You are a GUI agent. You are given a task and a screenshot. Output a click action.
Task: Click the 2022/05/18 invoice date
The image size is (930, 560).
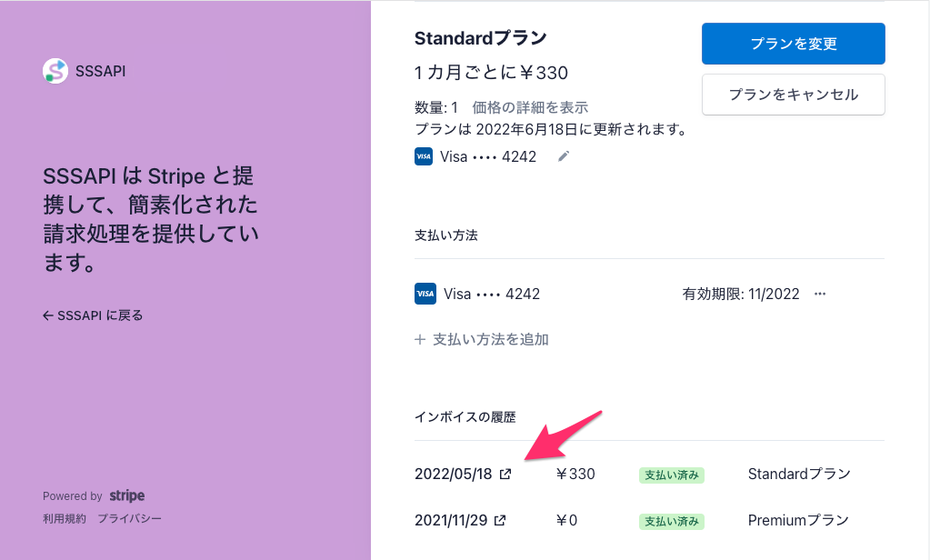click(452, 473)
